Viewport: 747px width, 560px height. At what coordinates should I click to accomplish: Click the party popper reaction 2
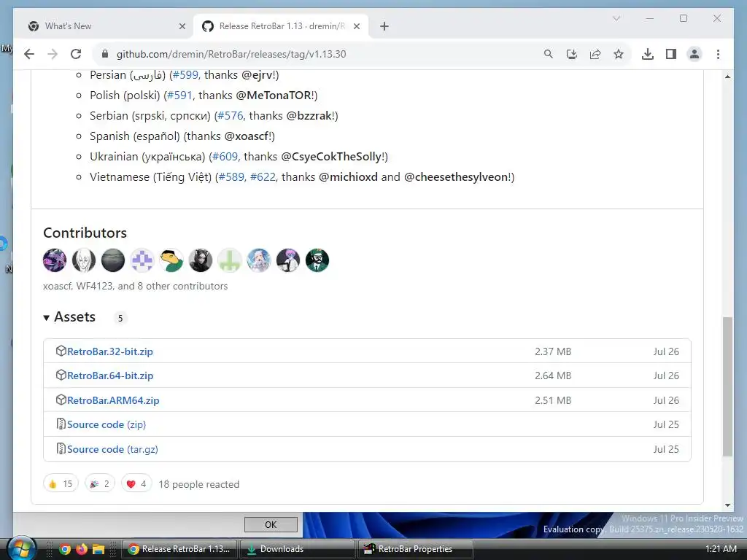coord(100,484)
